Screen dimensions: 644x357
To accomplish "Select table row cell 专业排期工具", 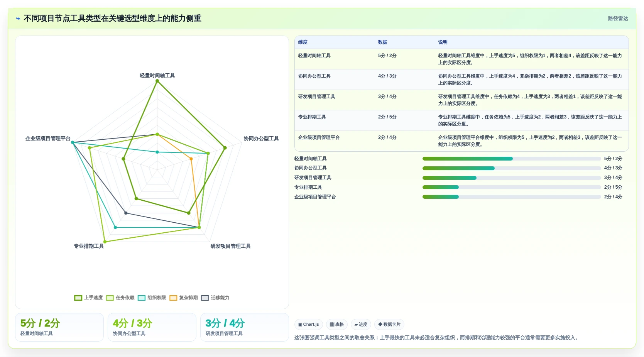I will point(312,117).
